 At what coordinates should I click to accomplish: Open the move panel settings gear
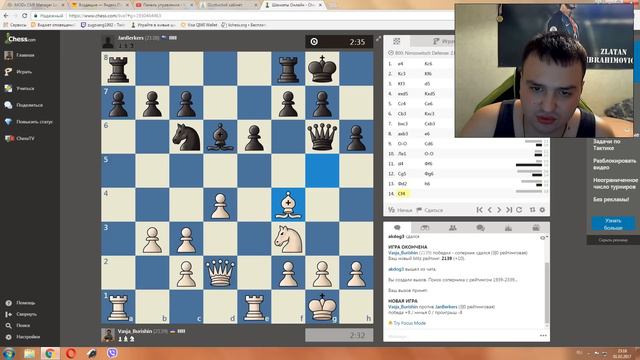542,210
